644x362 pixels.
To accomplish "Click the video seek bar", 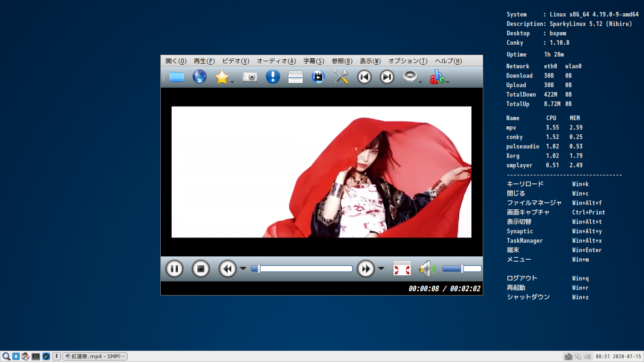I will point(302,269).
